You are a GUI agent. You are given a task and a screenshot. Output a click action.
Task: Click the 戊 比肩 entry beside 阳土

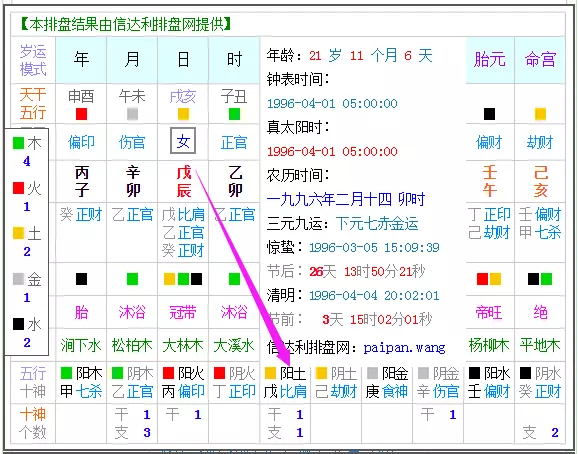click(285, 391)
